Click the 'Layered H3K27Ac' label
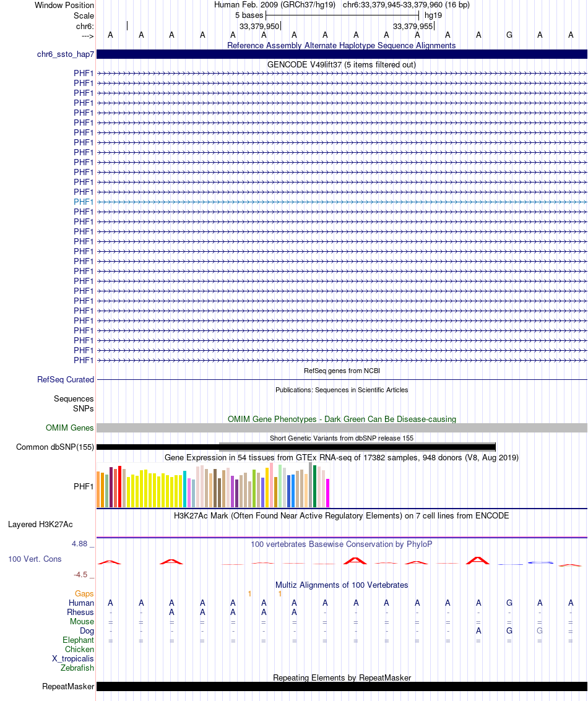 coord(40,525)
